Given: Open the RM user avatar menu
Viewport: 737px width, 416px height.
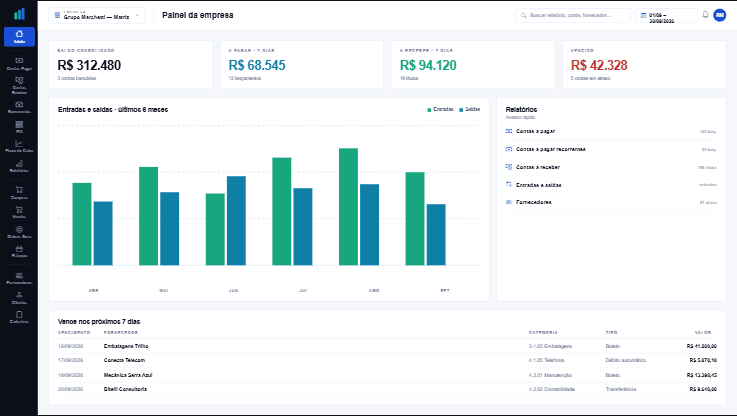Looking at the screenshot, I should pos(720,15).
